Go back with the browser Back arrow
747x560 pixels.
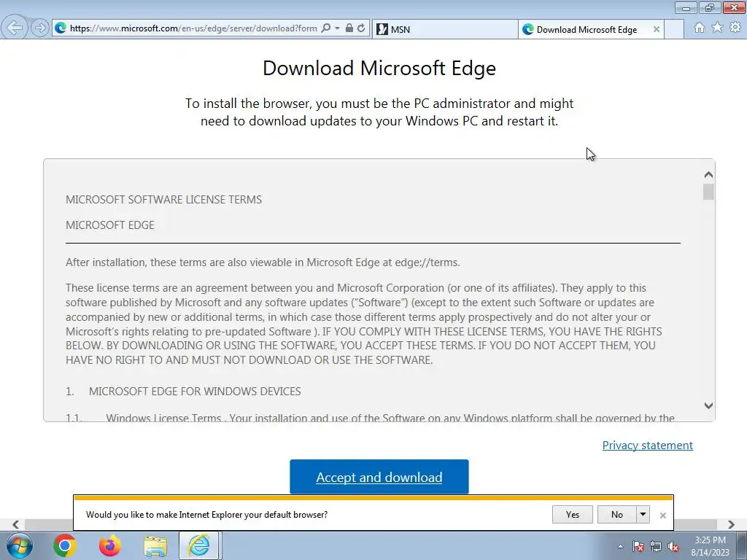(x=15, y=28)
